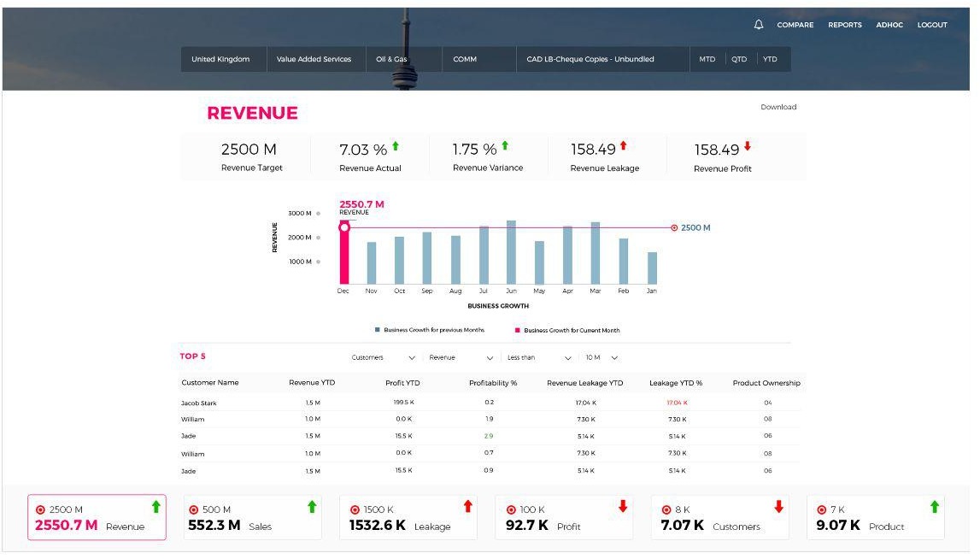Click red up arrow on Leakage card
Viewport: 980px width, 559px height.
tap(467, 507)
